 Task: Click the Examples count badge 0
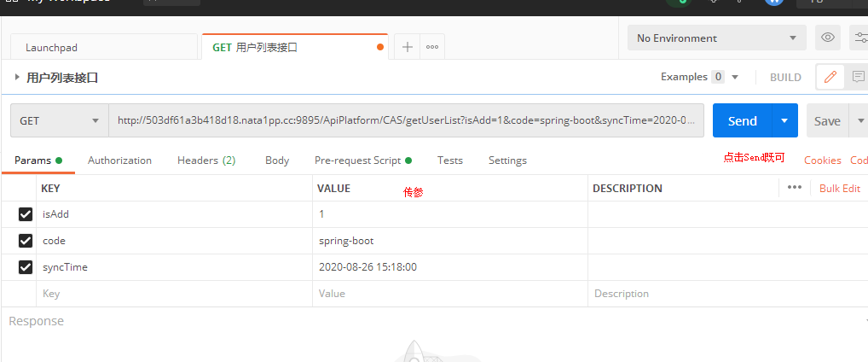point(718,77)
